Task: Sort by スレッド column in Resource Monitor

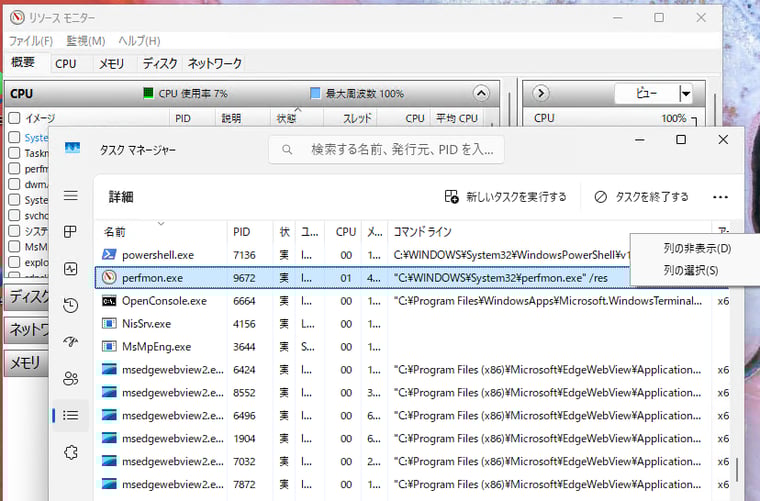Action: [350, 118]
